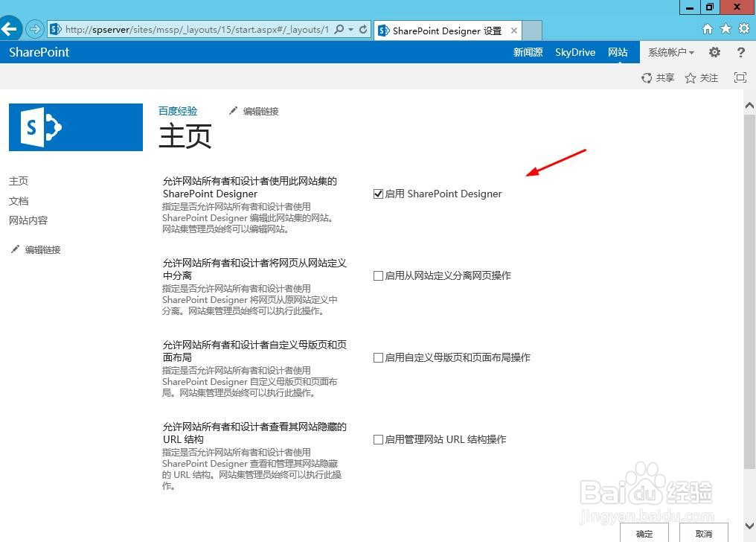Click the SharePoint help question mark
The width and height of the screenshot is (756, 542).
pos(740,52)
